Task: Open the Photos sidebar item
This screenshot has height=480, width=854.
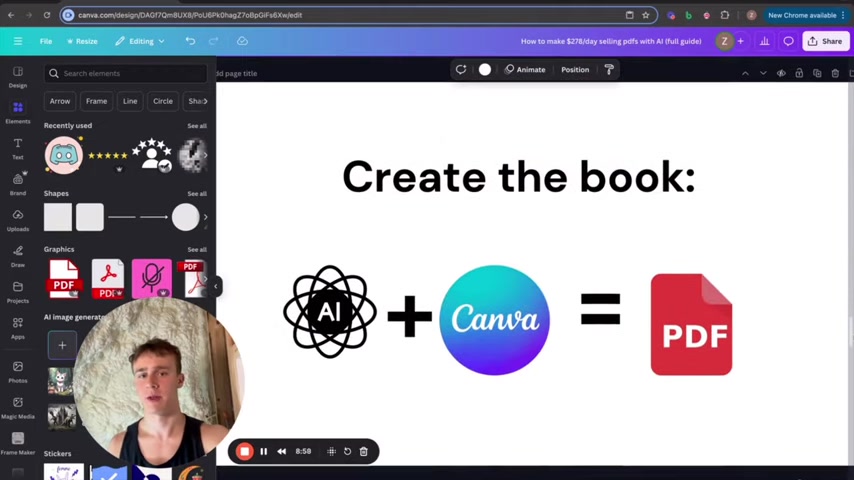Action: [x=17, y=372]
